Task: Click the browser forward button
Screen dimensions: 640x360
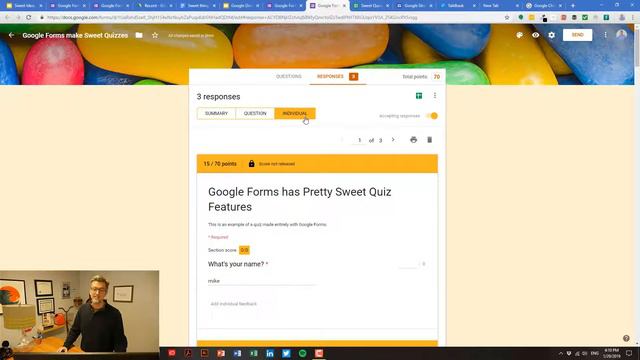Action: pyautogui.click(x=18, y=18)
